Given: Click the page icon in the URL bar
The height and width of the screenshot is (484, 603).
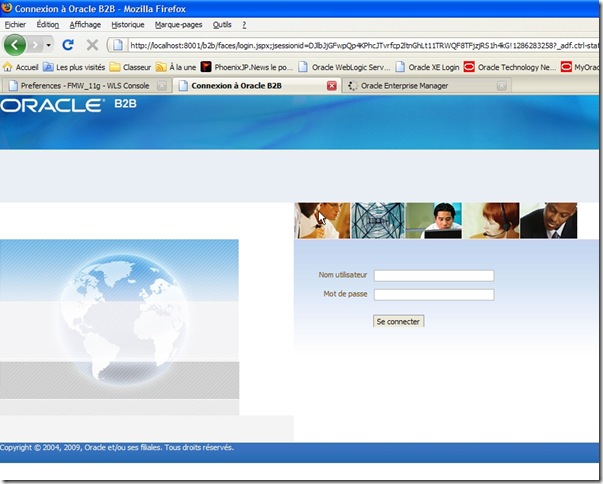Looking at the screenshot, I should click(118, 45).
